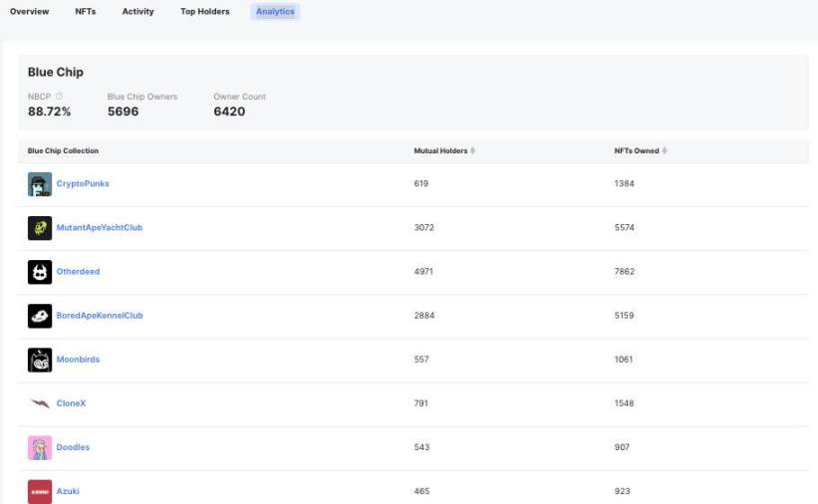This screenshot has height=504, width=818.
Task: Sort by NFTs Owned arrow
Action: 665,150
